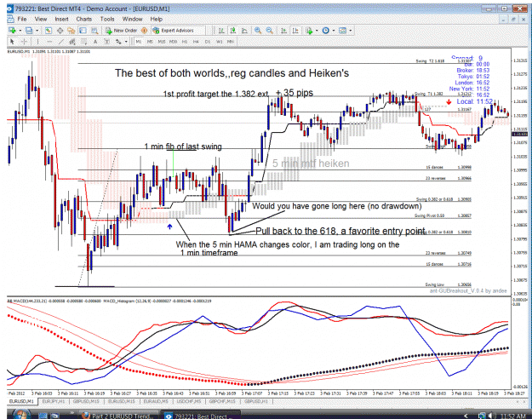Switch to the GBPCHF,M15 chart tab

223,401
